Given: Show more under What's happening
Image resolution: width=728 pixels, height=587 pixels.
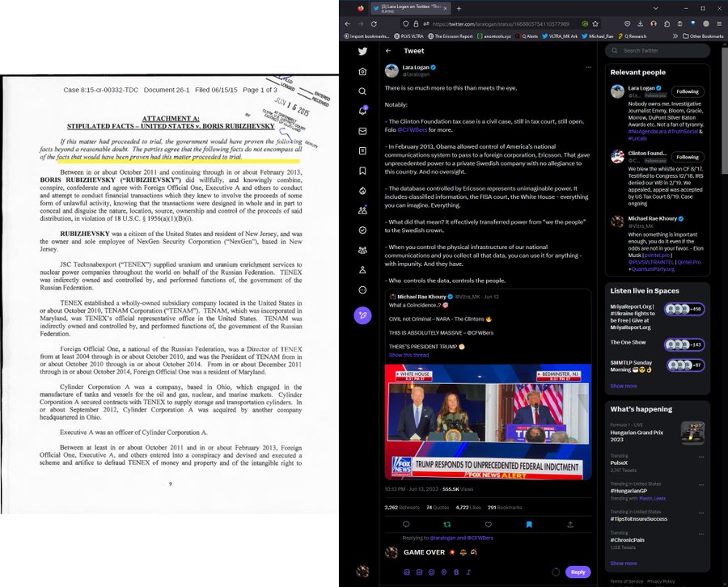Looking at the screenshot, I should (x=623, y=564).
